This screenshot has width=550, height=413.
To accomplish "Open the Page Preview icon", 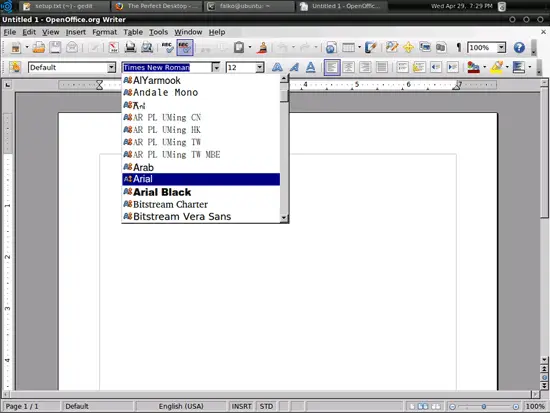I will click(x=147, y=47).
